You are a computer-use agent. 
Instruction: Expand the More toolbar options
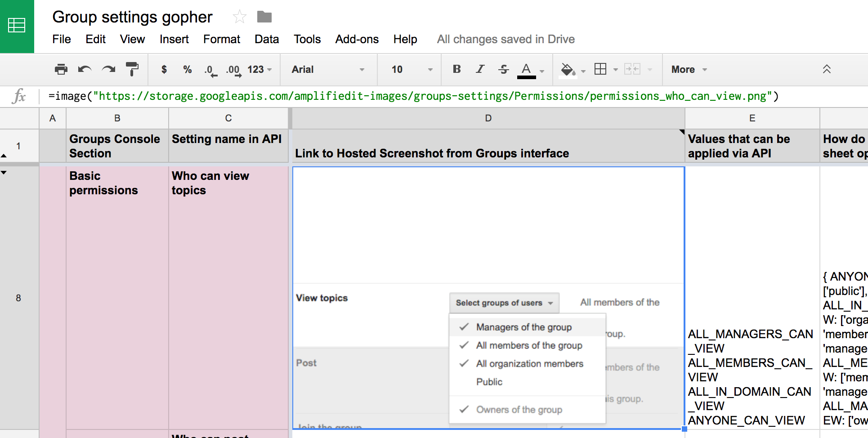point(689,69)
